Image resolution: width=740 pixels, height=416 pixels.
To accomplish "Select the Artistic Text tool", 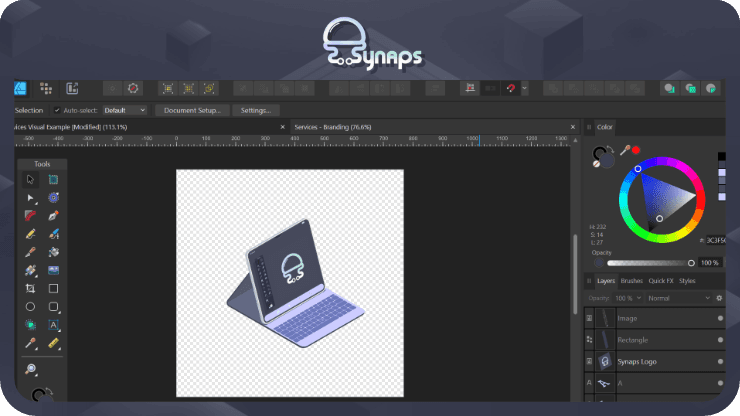I will point(53,325).
